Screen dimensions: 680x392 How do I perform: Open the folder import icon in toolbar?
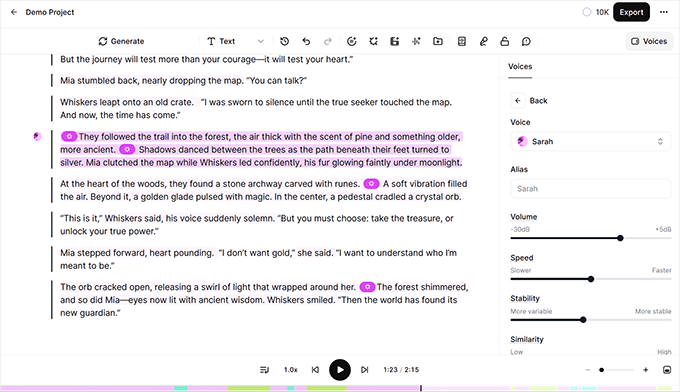438,41
